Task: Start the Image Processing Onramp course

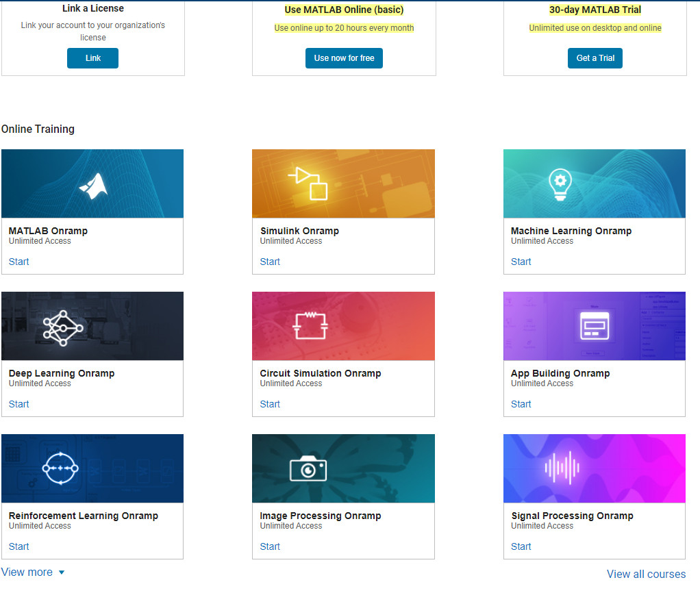Action: pyautogui.click(x=270, y=546)
